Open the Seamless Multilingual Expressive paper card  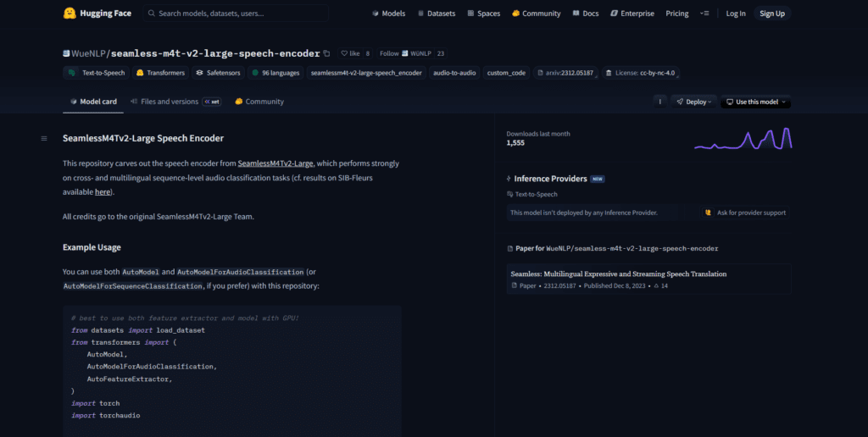[648, 279]
